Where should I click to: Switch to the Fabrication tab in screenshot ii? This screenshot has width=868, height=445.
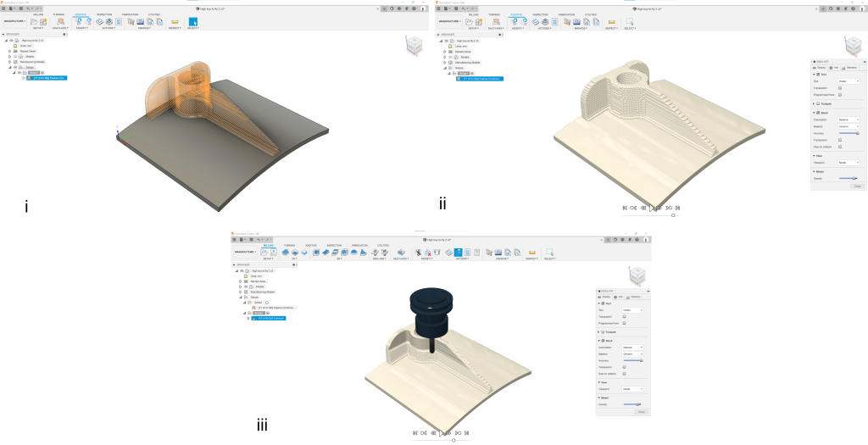566,14
